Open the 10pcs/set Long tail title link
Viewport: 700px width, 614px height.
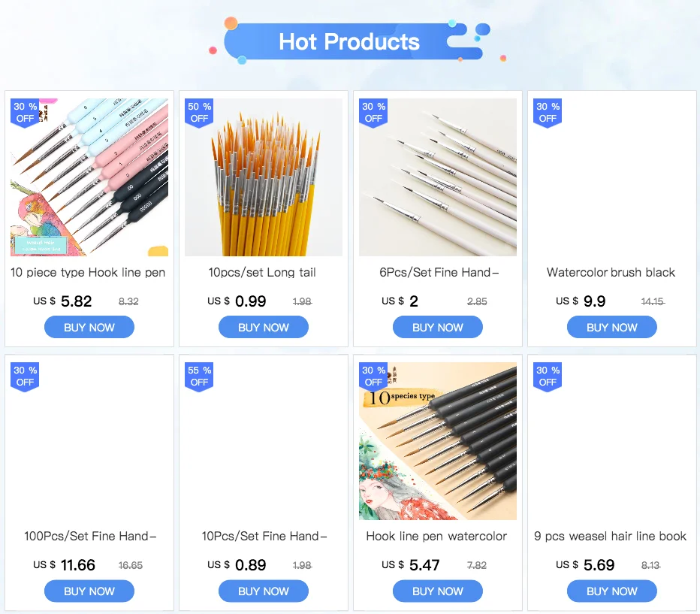tap(262, 272)
